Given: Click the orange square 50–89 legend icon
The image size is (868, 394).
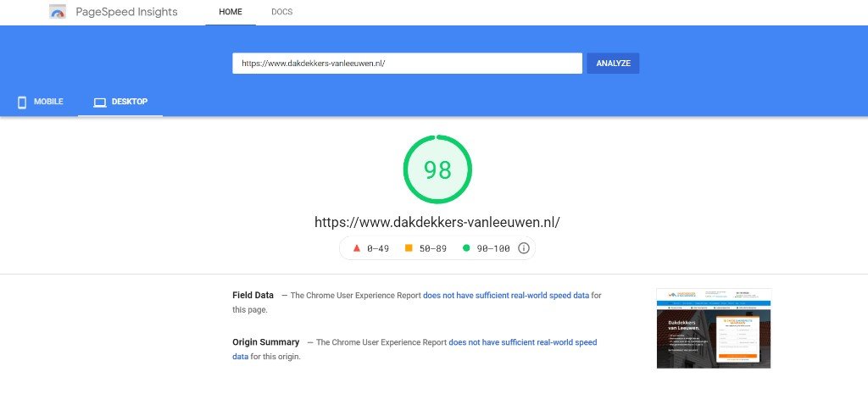Looking at the screenshot, I should (409, 248).
